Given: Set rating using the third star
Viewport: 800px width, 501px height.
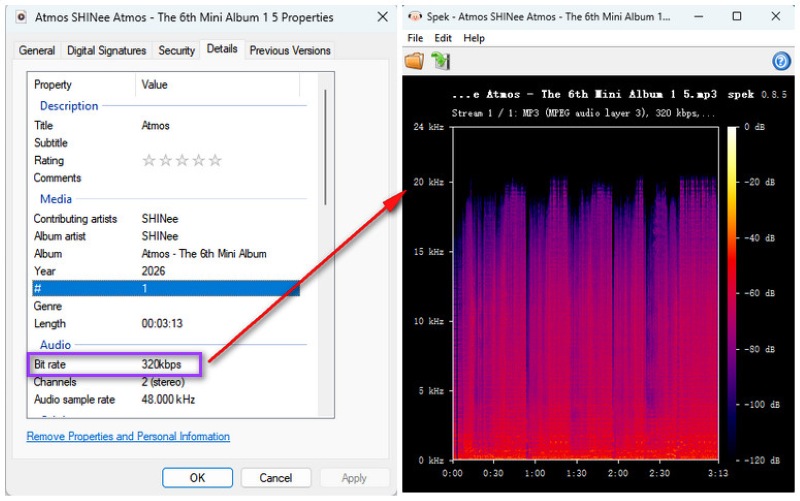Looking at the screenshot, I should [x=182, y=160].
